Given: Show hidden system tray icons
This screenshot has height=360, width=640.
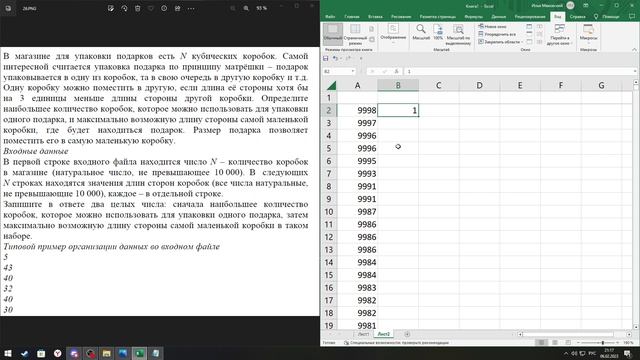Looking at the screenshot, I should tap(566, 353).
